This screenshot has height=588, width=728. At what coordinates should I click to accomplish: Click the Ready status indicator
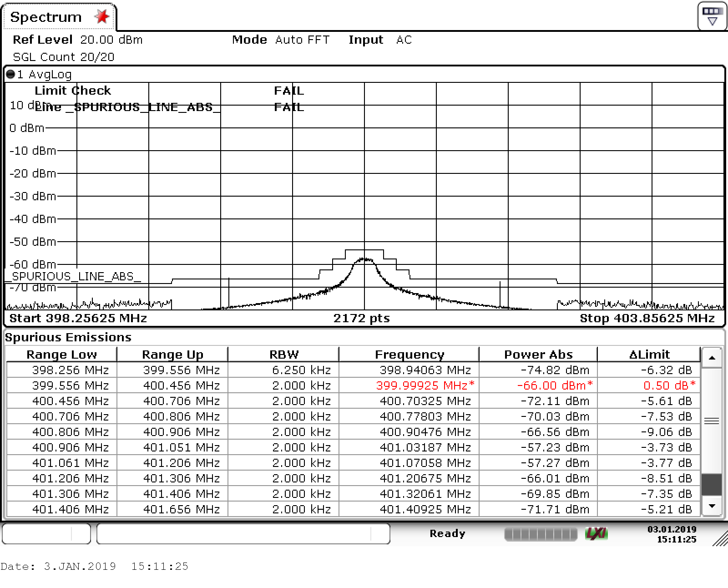(448, 533)
